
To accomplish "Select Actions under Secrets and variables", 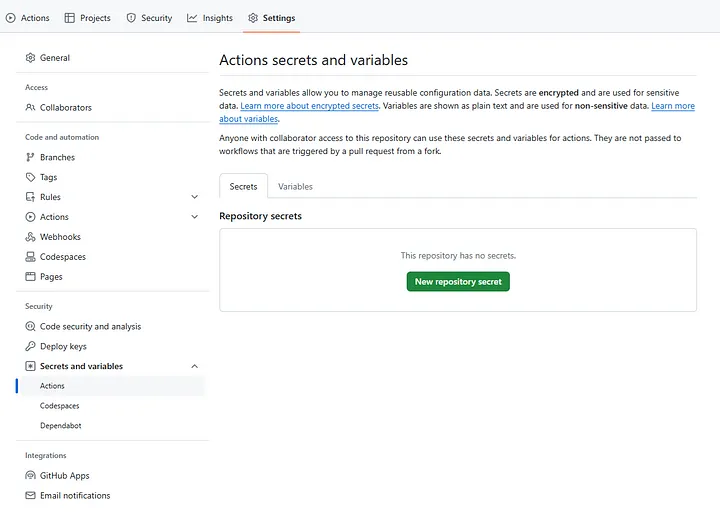I will click(110, 386).
